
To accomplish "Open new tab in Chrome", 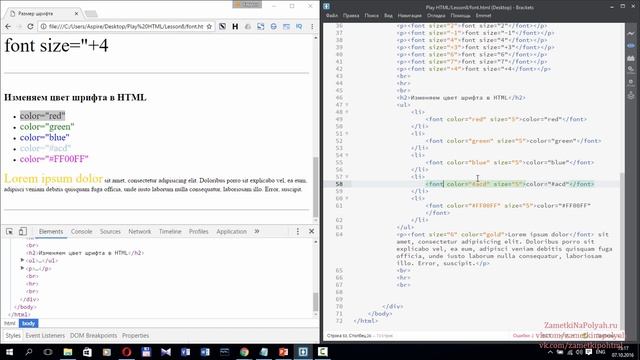I will 91,14.
